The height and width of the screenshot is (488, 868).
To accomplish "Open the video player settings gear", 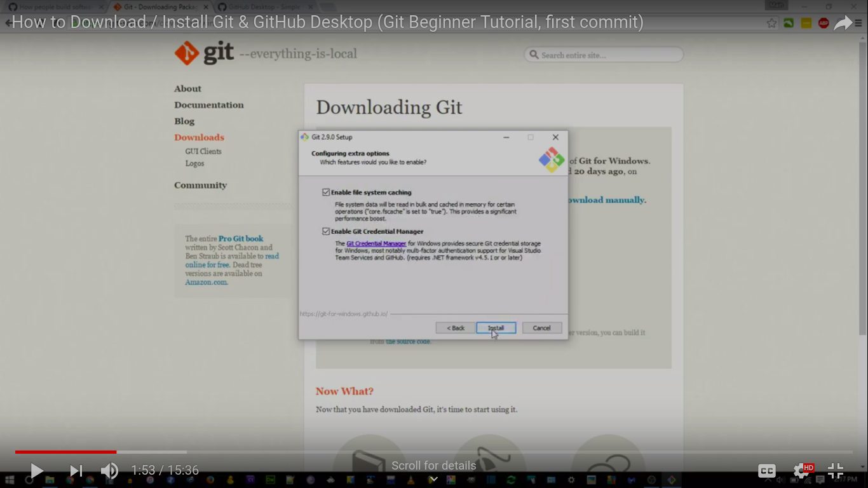I will [800, 470].
